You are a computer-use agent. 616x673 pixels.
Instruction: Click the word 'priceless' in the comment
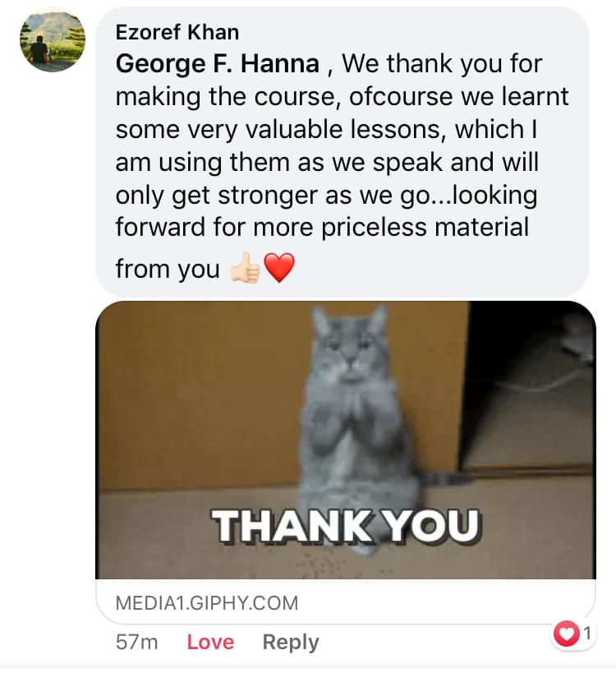click(x=374, y=227)
